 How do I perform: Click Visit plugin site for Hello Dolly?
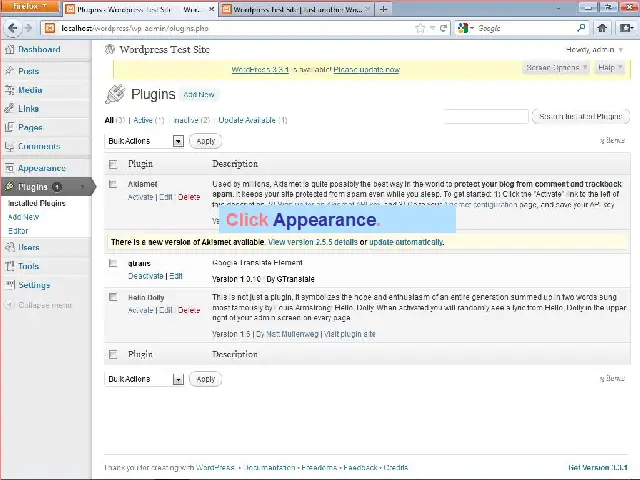[x=349, y=334]
